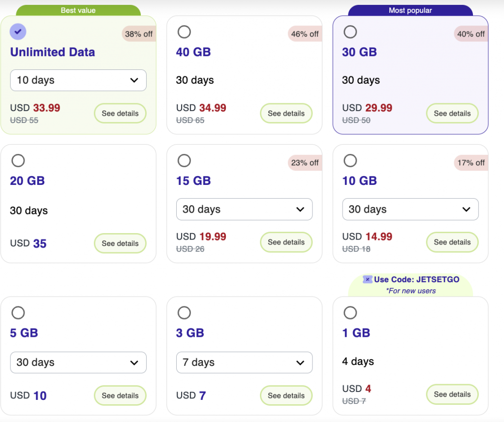Image resolution: width=504 pixels, height=422 pixels.
Task: Click the Use Code: JETSETGO text
Action: (416, 279)
